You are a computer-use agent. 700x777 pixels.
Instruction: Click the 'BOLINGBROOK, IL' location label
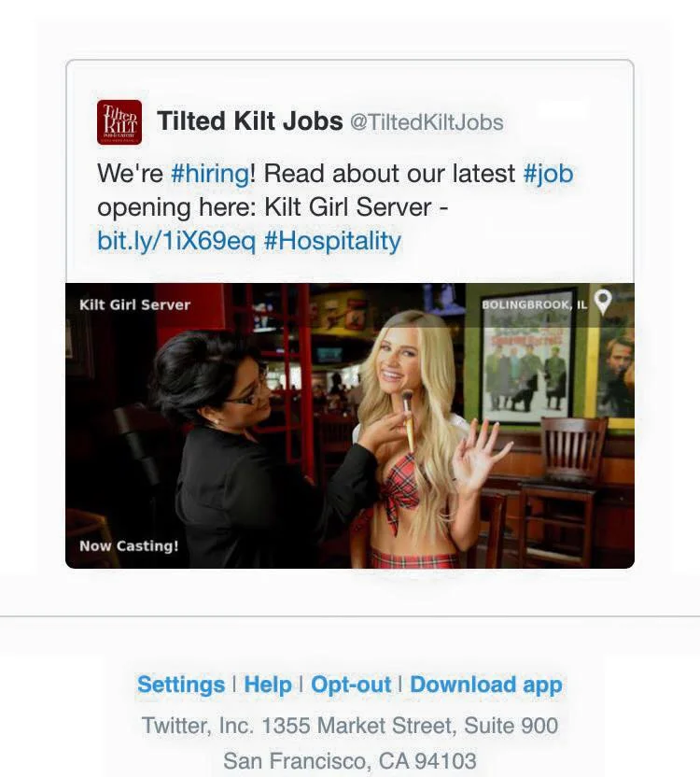[534, 304]
